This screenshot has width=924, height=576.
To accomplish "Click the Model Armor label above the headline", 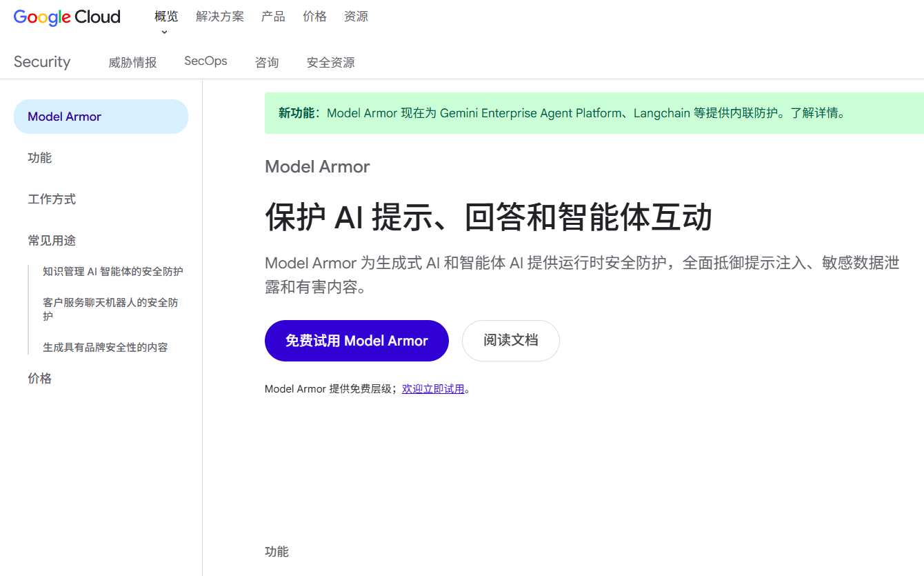I will (317, 166).
